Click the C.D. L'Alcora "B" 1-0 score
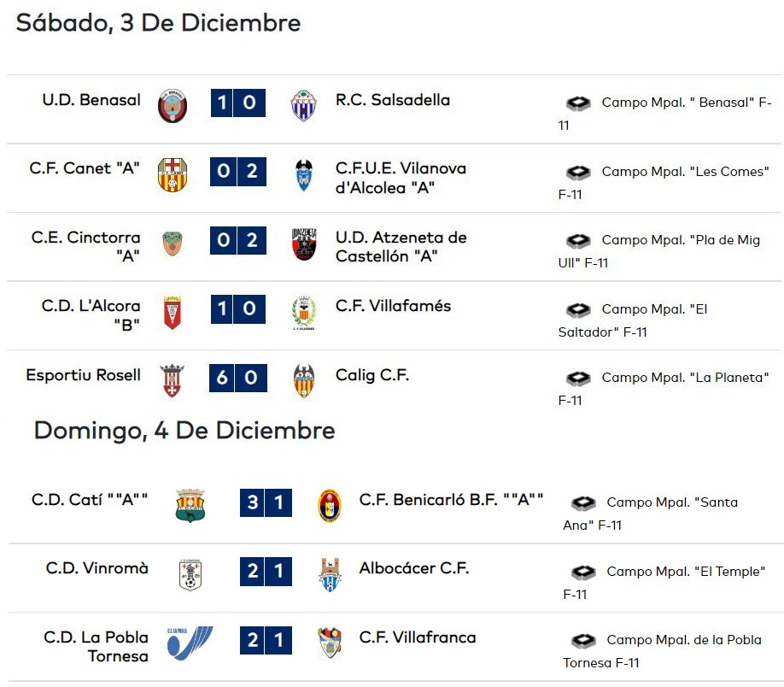 [x=238, y=308]
